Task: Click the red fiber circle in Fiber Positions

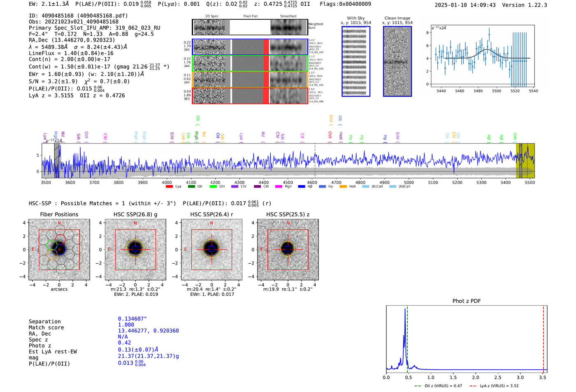Action: (x=60, y=239)
